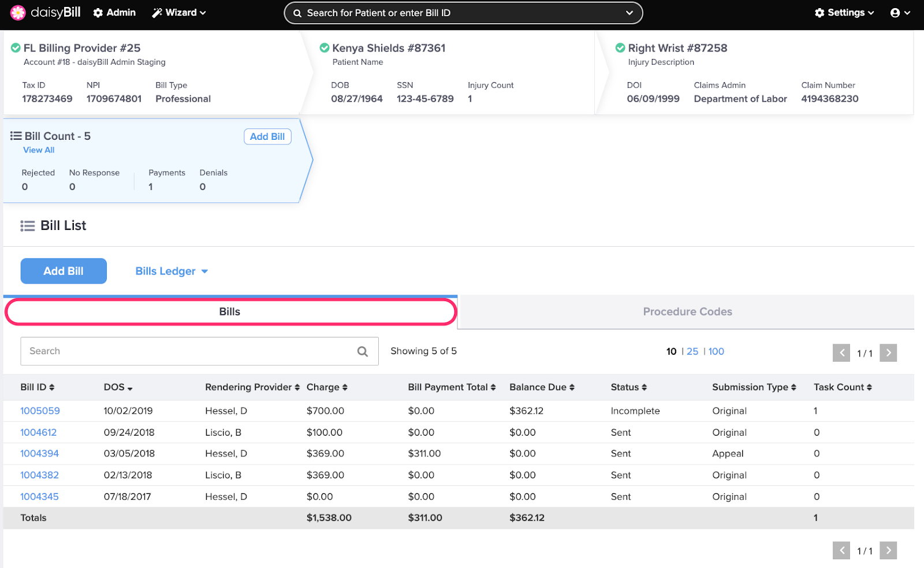Click the search magnifier in bill search box
Viewport: 924px width, 568px height.
tap(362, 351)
